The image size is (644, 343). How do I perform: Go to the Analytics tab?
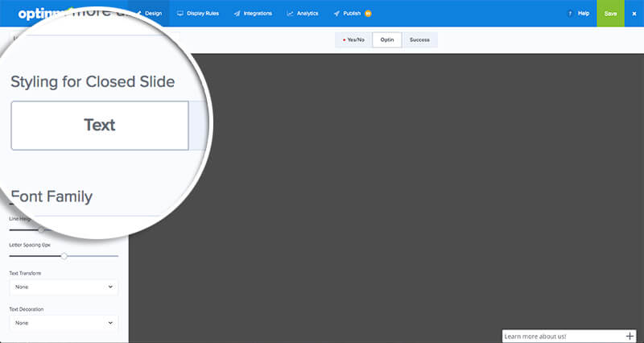tap(303, 13)
